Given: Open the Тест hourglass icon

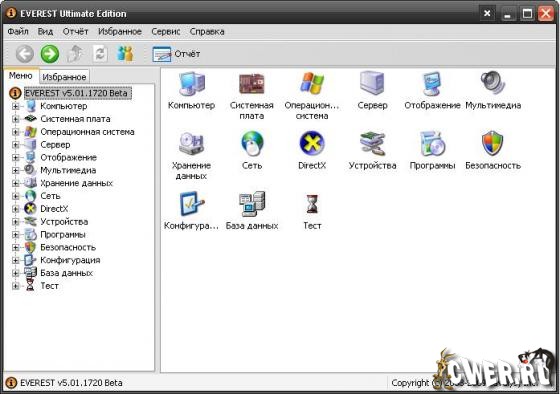Looking at the screenshot, I should [312, 204].
